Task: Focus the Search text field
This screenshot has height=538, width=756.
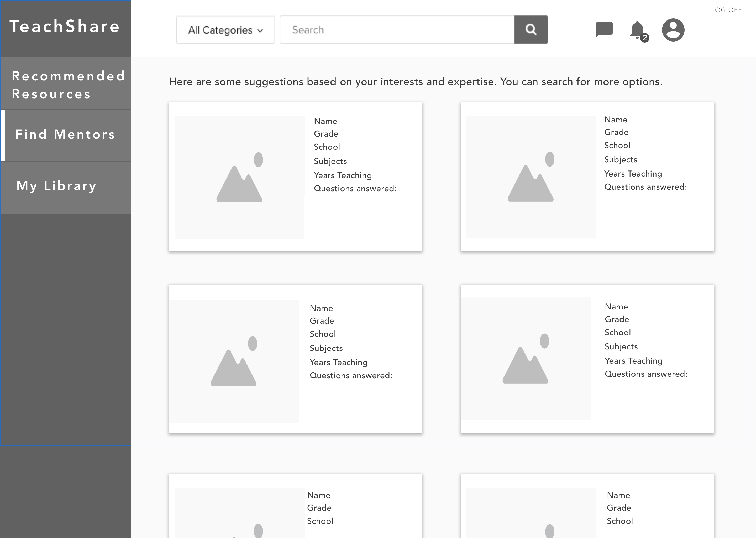Action: [397, 30]
